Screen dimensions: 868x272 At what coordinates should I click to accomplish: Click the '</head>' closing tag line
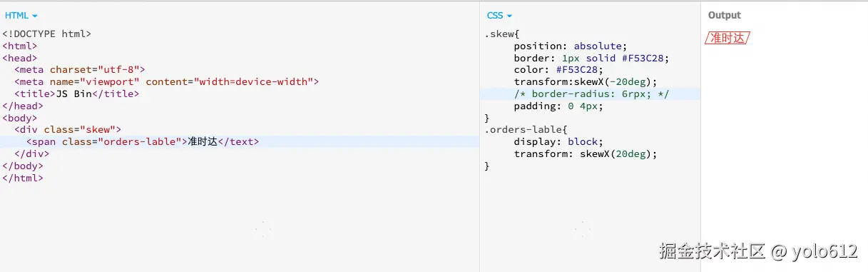(x=23, y=106)
